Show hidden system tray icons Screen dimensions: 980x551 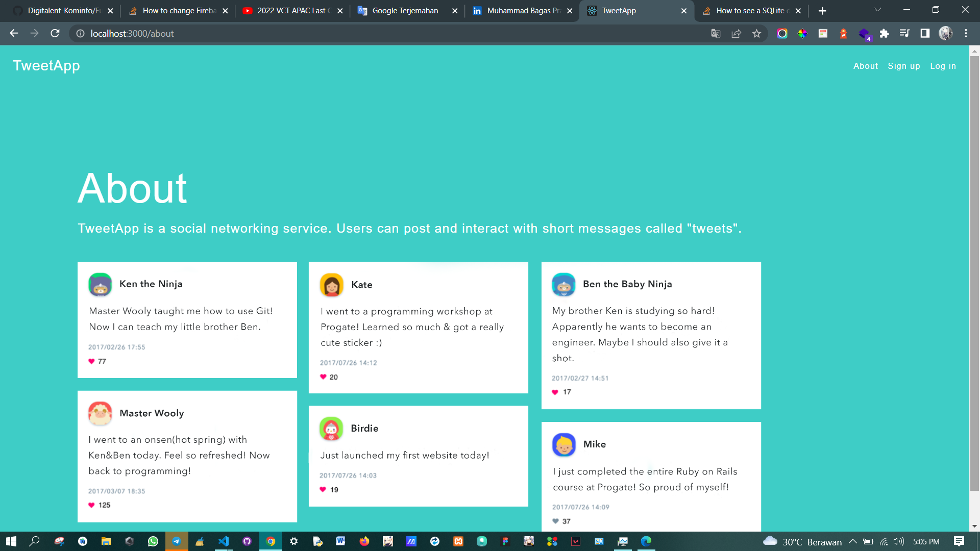tap(852, 541)
